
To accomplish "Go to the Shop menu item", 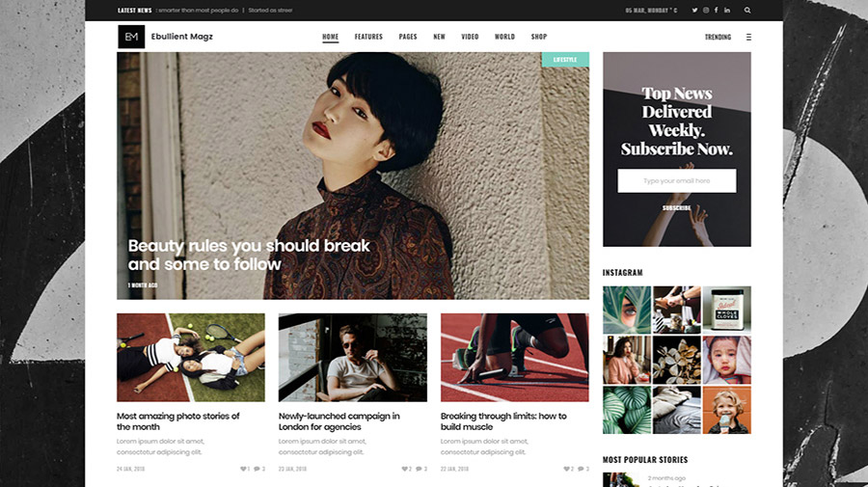I will (x=538, y=37).
